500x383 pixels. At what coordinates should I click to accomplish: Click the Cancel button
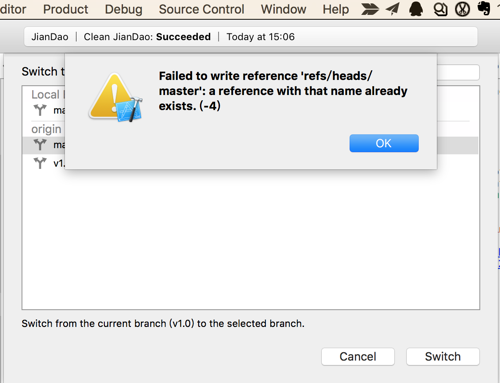tap(358, 357)
